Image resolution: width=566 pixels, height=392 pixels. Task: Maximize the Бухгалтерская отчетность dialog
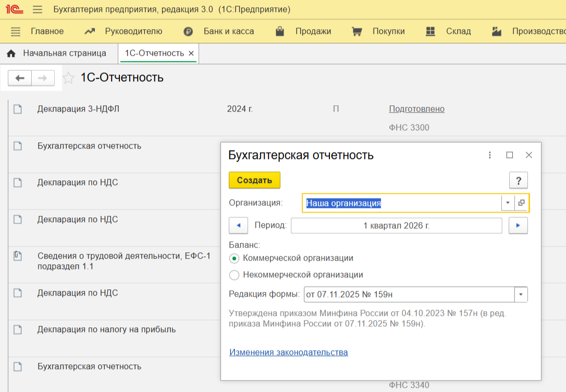pyautogui.click(x=510, y=155)
